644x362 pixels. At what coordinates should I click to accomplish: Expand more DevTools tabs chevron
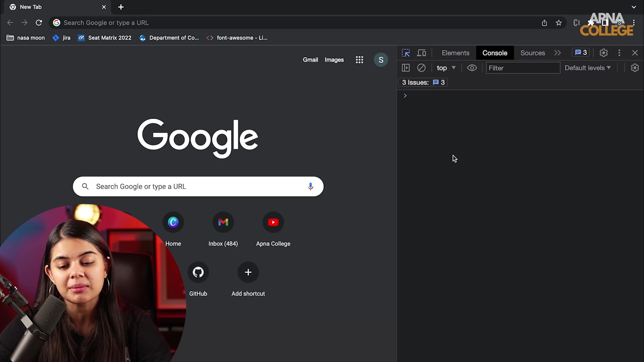[557, 53]
